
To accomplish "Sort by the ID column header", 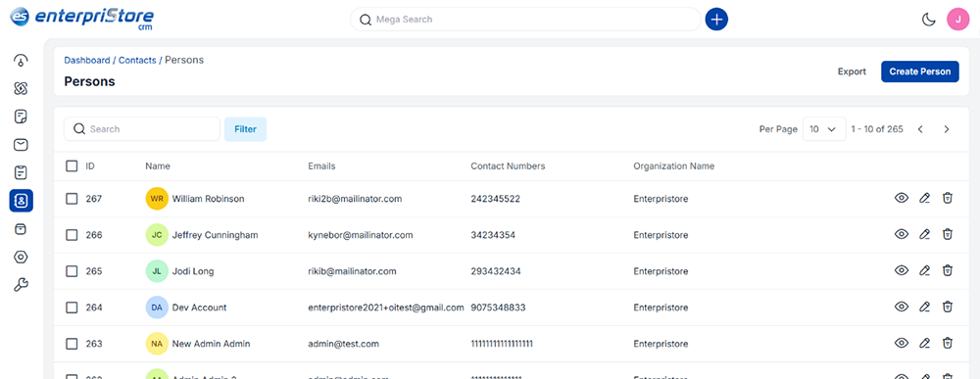I will tap(90, 166).
